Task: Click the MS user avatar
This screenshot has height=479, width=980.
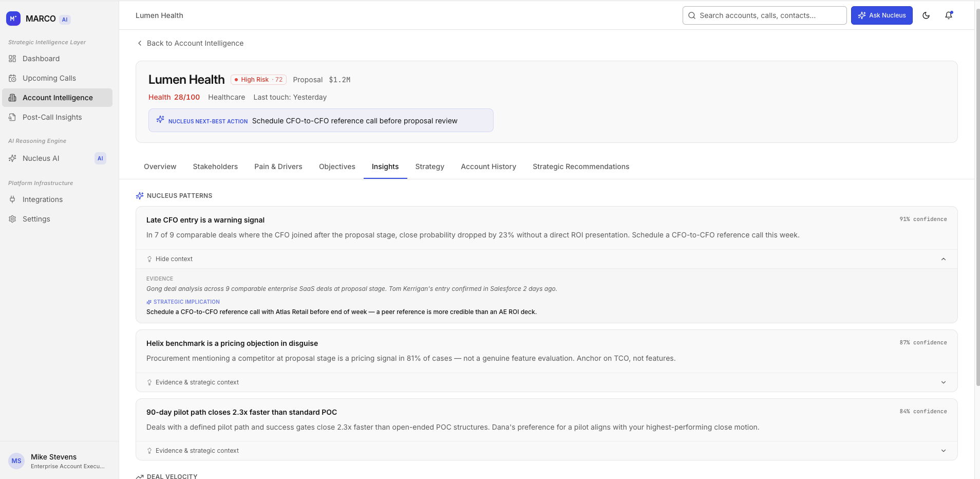Action: (x=16, y=461)
